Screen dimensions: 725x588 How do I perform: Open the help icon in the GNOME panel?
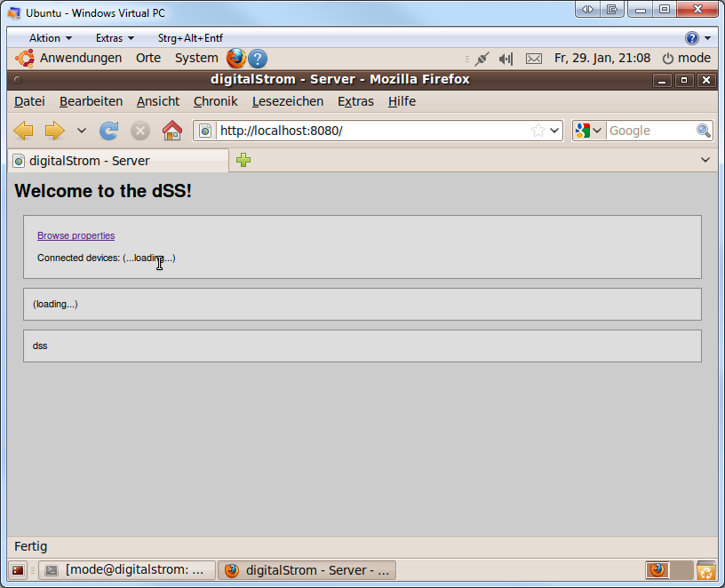[258, 59]
